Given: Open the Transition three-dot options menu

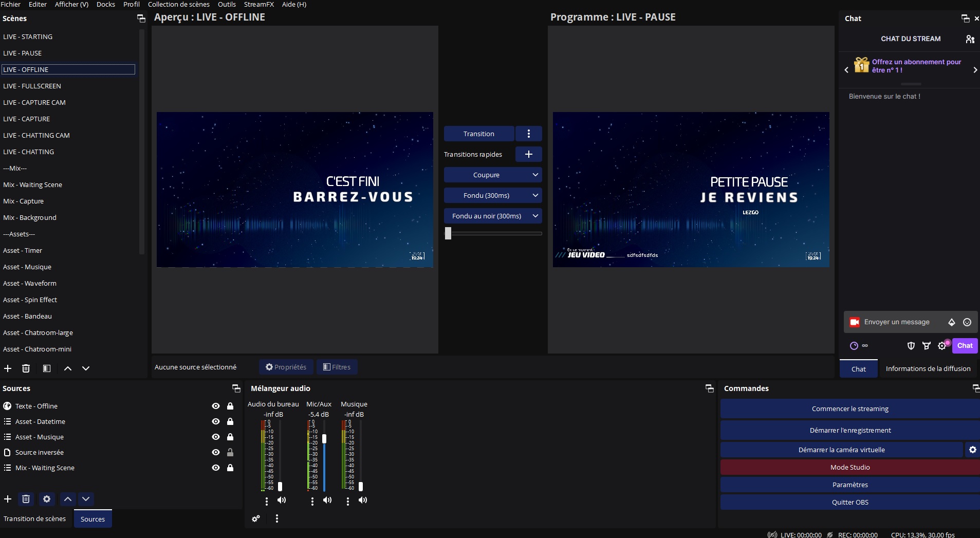Looking at the screenshot, I should (x=528, y=134).
